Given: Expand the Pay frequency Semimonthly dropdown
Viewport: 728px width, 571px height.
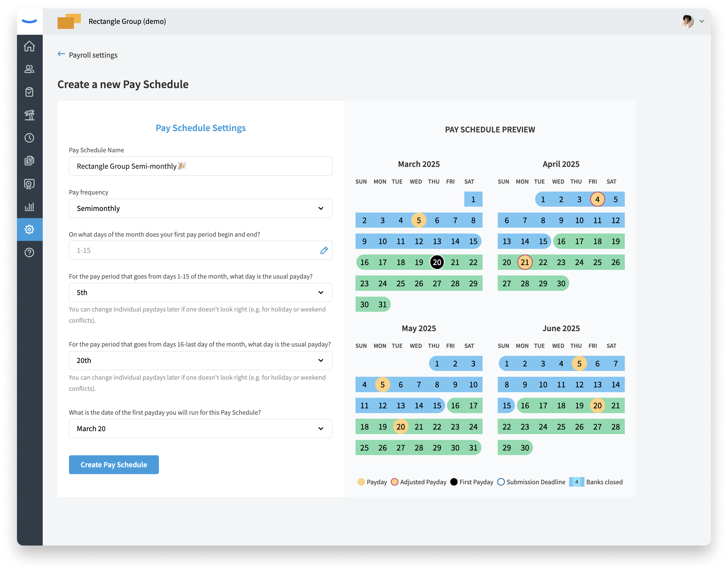Looking at the screenshot, I should point(201,208).
